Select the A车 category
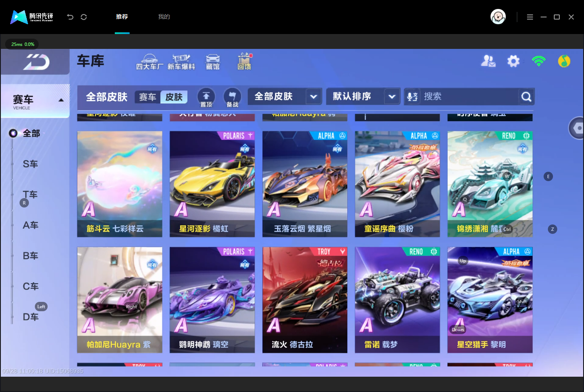 point(31,225)
